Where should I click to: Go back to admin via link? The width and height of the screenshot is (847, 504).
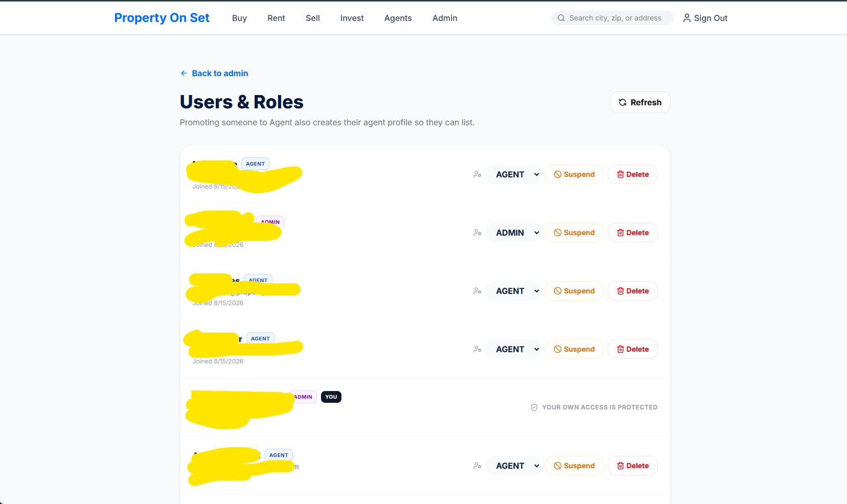pyautogui.click(x=214, y=73)
